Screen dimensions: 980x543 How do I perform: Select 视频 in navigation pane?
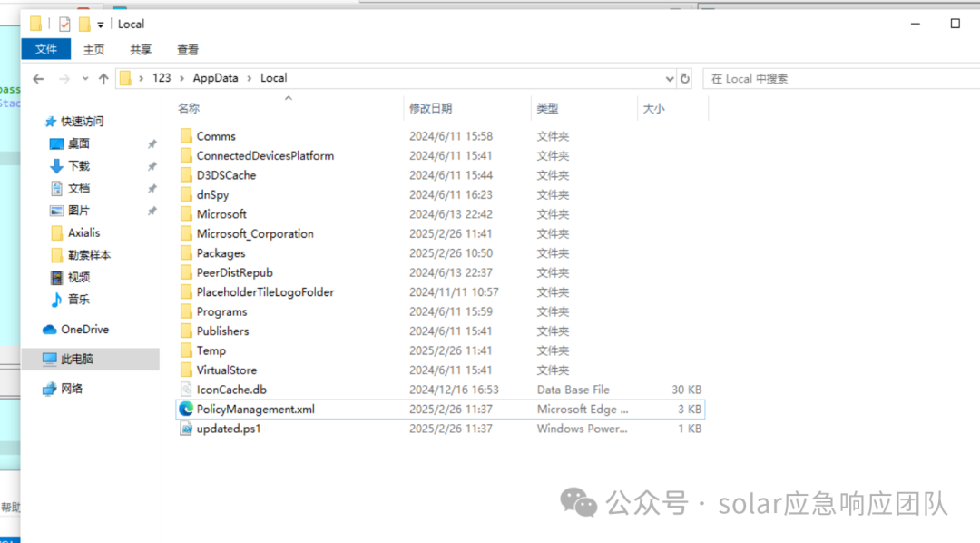click(x=79, y=277)
